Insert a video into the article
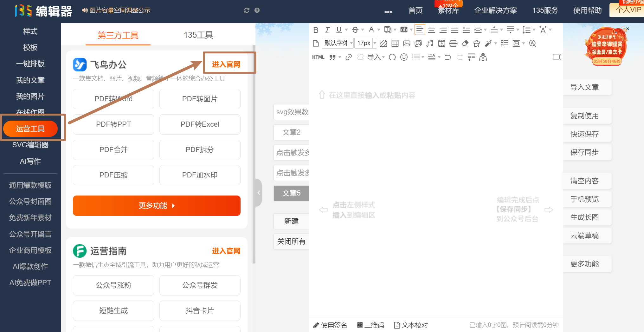644x332 pixels. [x=441, y=43]
